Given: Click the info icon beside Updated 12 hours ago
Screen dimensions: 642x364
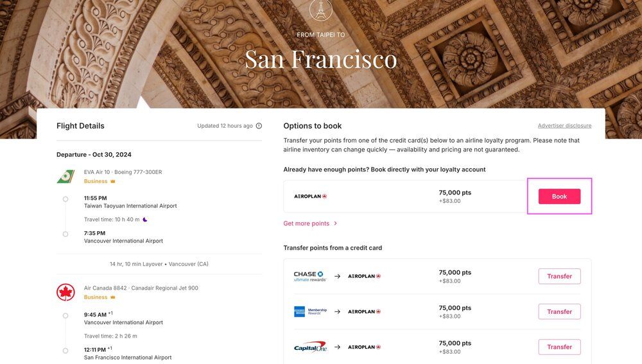Looking at the screenshot, I should click(259, 126).
